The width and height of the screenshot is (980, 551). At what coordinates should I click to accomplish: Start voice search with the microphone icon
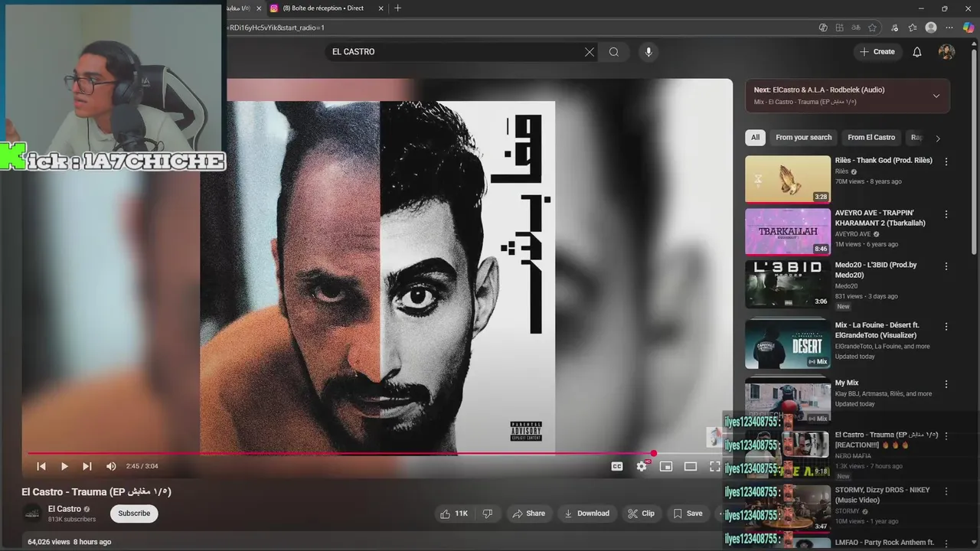pos(648,52)
